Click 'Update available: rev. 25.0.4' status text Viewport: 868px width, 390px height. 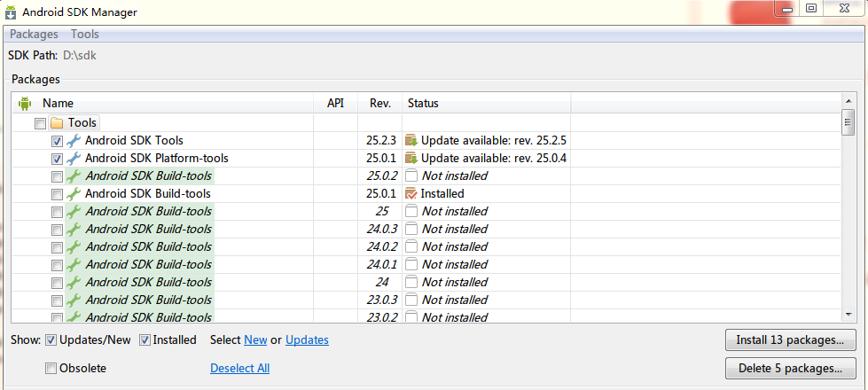(x=494, y=158)
